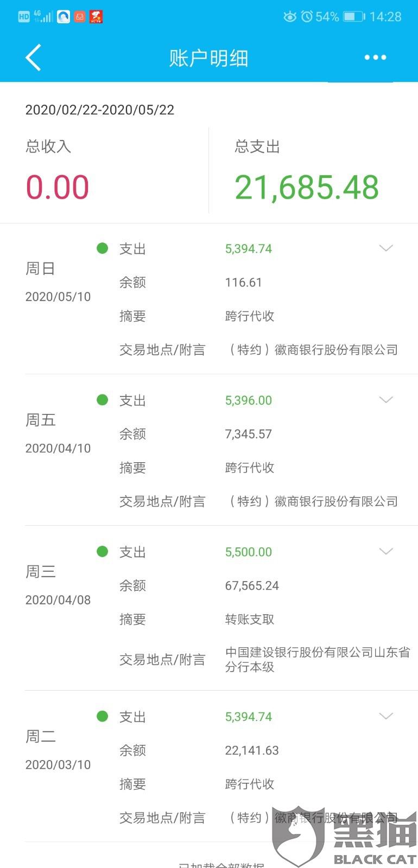This screenshot has height=868, width=418.
Task: Open the 中国建设银行 transaction location entry
Action: tap(317, 659)
